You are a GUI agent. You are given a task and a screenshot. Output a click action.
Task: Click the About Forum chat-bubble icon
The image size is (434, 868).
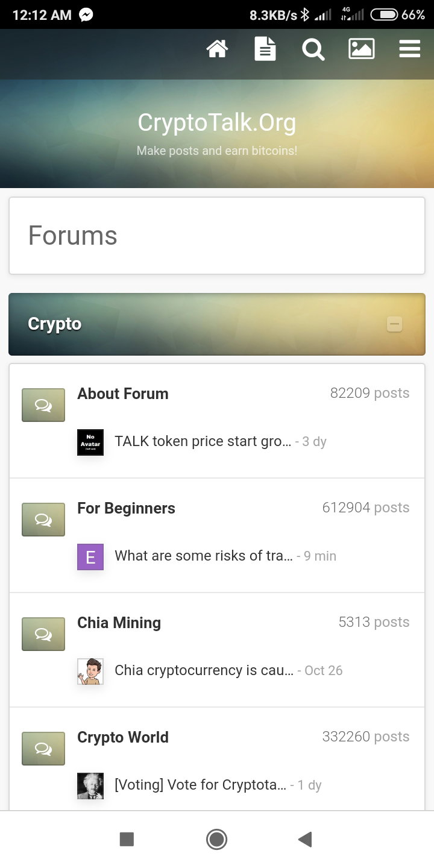[43, 405]
